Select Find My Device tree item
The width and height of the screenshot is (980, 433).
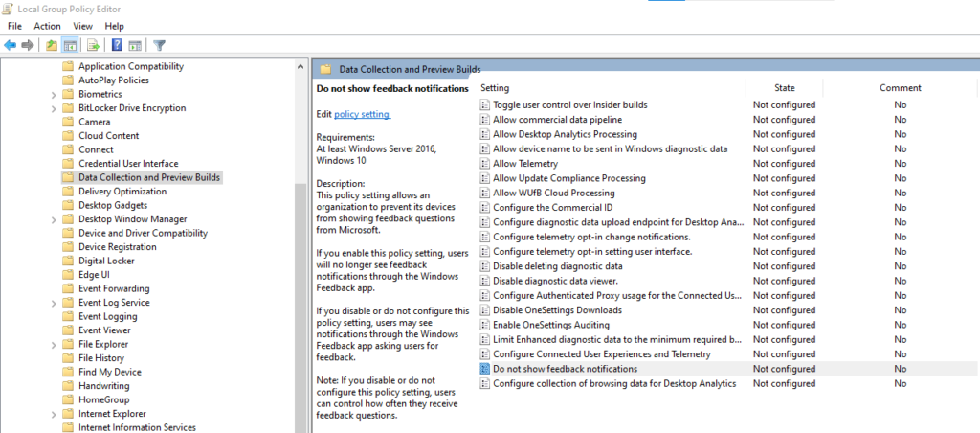[x=110, y=373]
